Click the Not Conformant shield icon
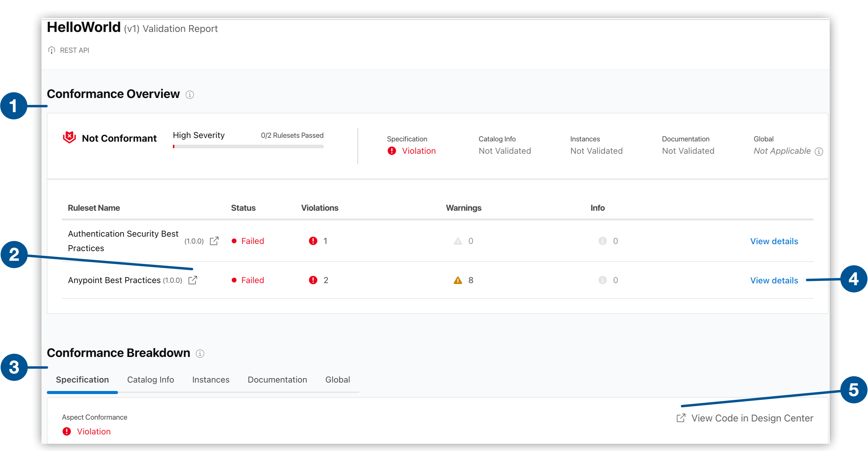Viewport: 868px width, 451px height. coord(69,137)
